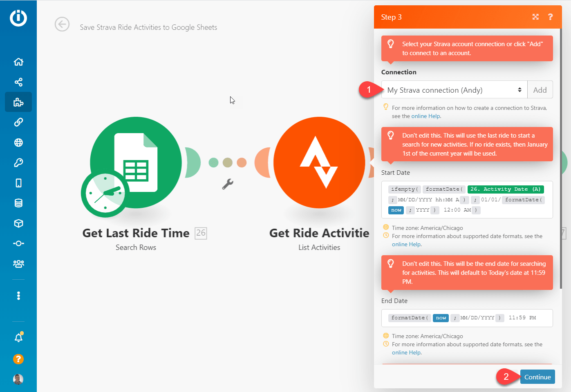571x392 pixels.
Task: Open the Keys icon in sidebar
Action: [x=18, y=163]
